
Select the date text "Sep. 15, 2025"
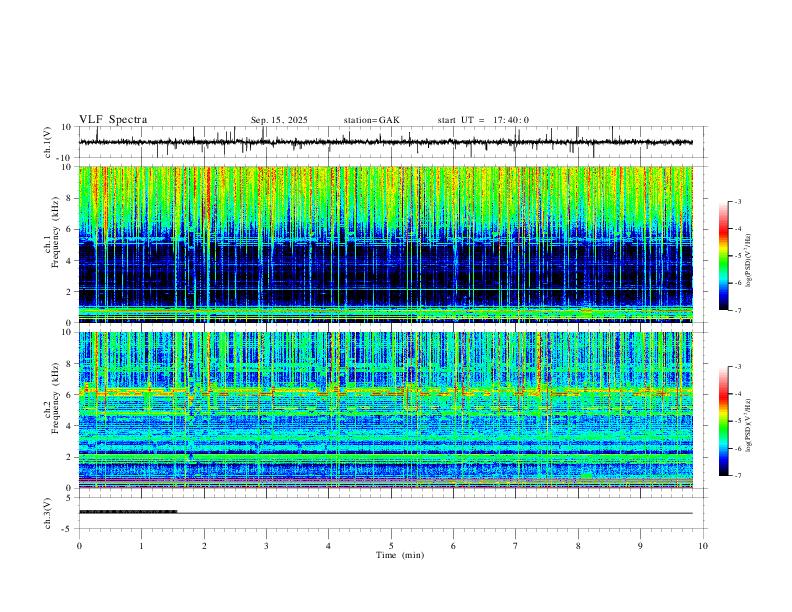click(x=279, y=120)
